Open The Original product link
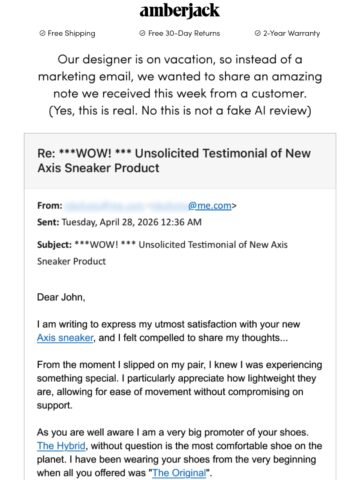Viewport: 360px width, 480px height. (179, 473)
